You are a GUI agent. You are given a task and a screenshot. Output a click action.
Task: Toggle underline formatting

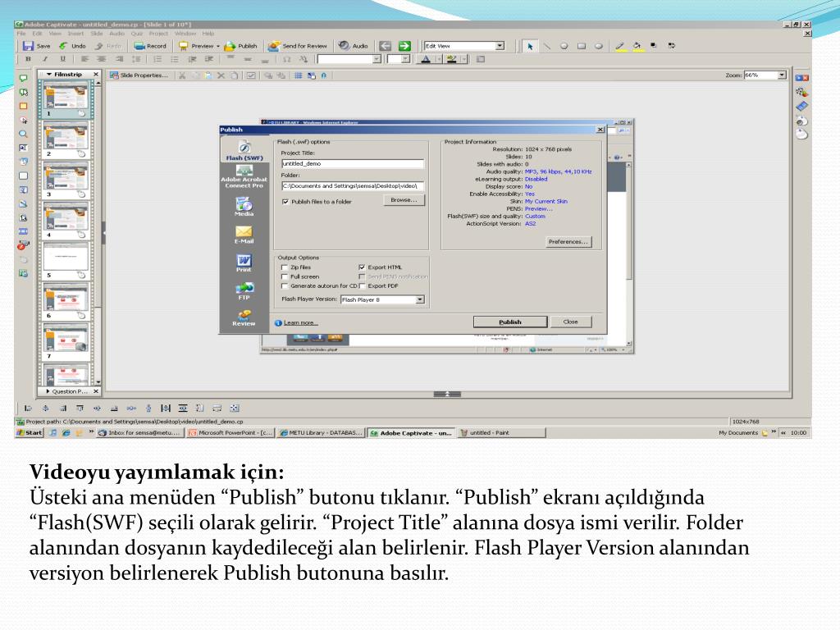62,59
